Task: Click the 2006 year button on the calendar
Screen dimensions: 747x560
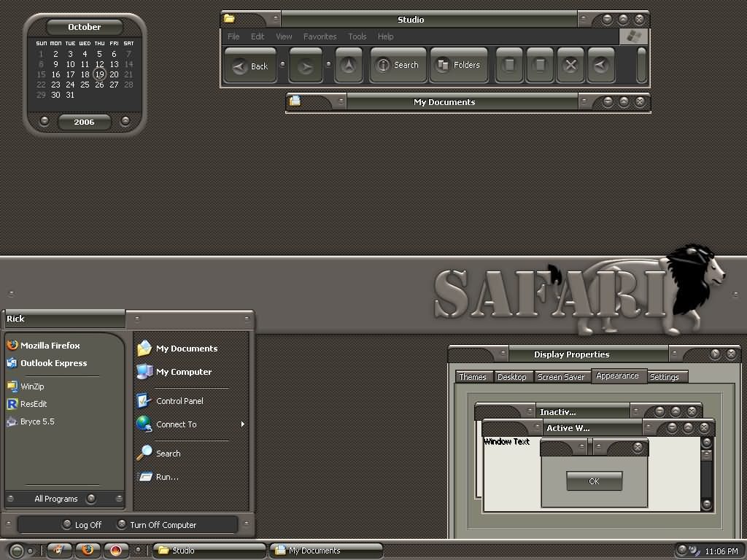Action: (85, 122)
